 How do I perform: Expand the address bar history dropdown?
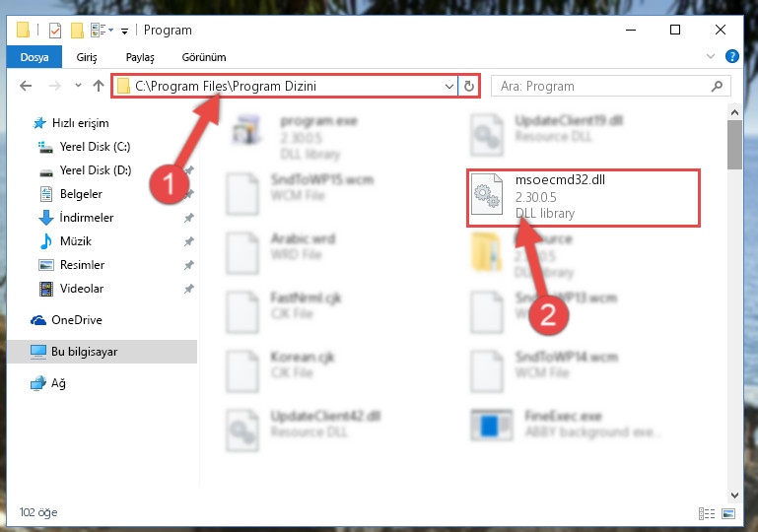(x=449, y=87)
